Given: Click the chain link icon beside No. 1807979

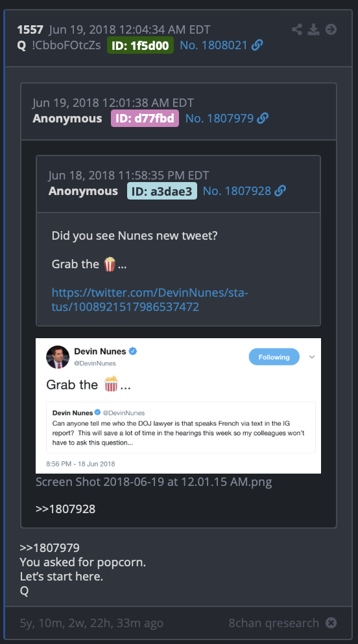Looking at the screenshot, I should (x=262, y=119).
